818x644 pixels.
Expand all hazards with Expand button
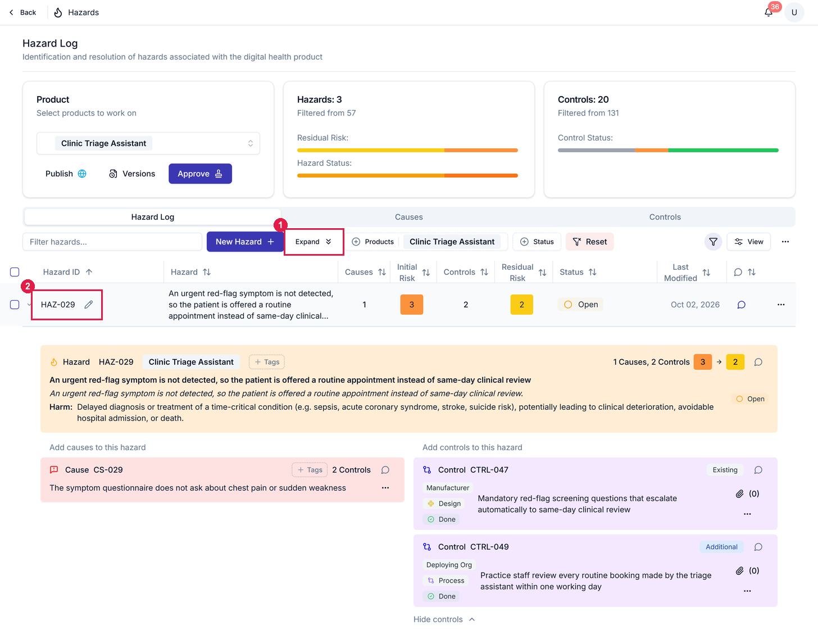tap(313, 242)
